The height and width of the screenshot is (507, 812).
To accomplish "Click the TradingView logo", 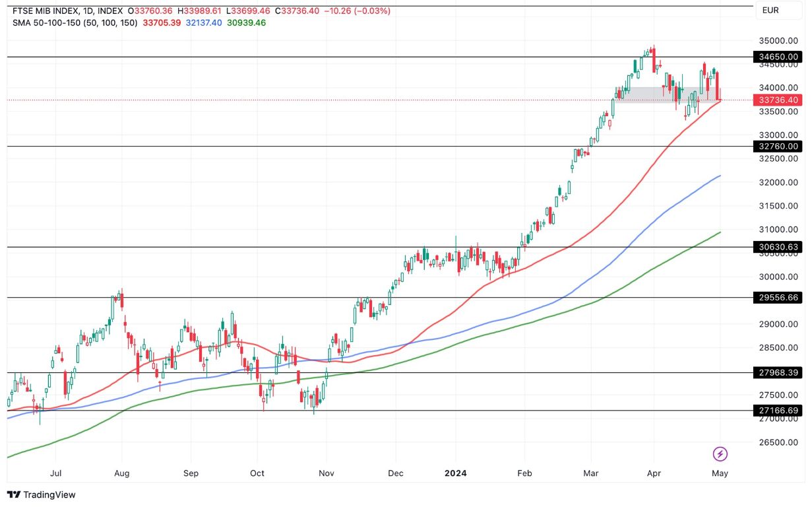I will coord(40,494).
